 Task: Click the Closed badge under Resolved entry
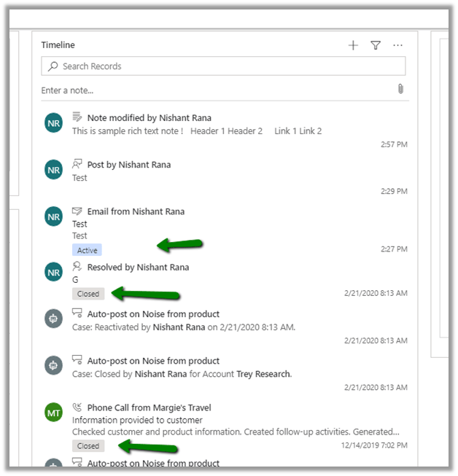coord(88,294)
